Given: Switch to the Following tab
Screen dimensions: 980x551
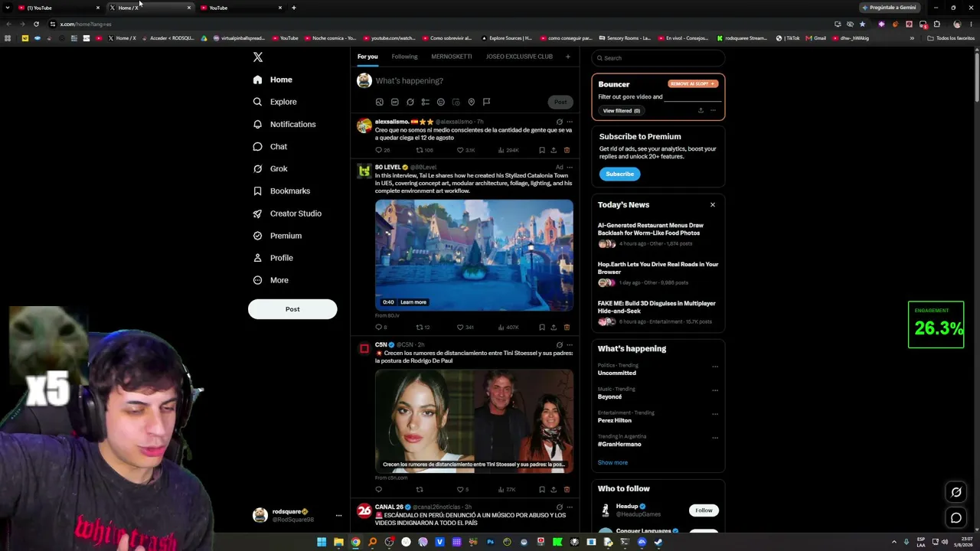Looking at the screenshot, I should click(x=404, y=57).
